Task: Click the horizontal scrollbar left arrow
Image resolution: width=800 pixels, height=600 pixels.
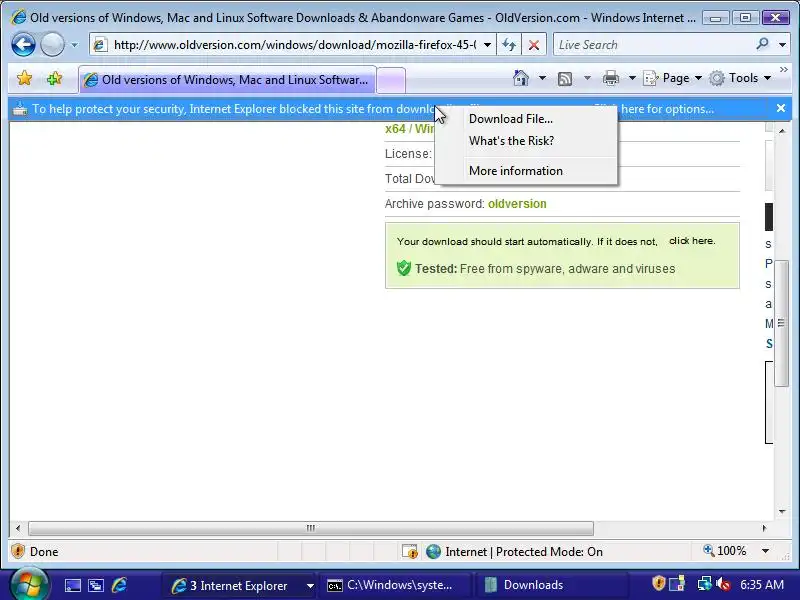Action: (18, 528)
